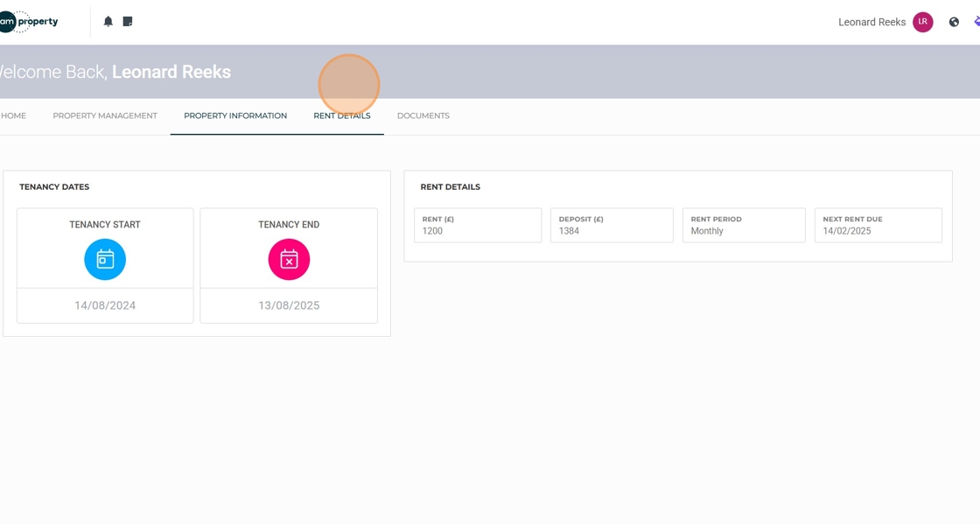
Task: Click the blue Tenancy Start calendar icon
Action: coord(105,259)
